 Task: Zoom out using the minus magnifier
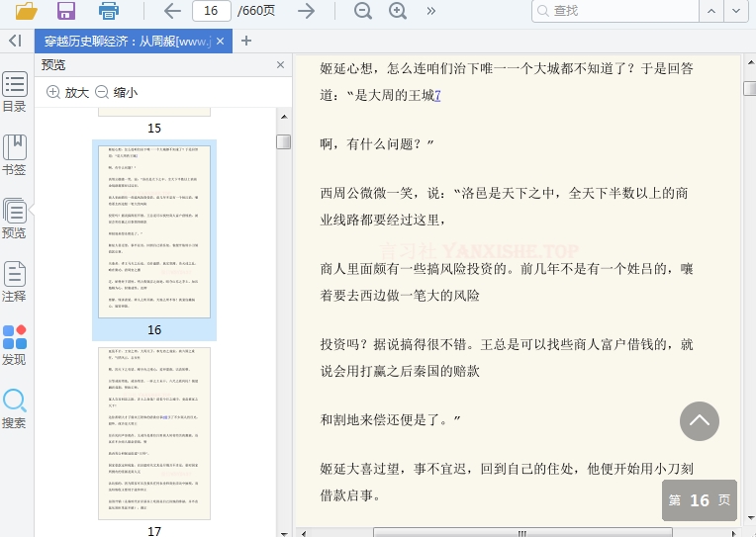point(363,11)
